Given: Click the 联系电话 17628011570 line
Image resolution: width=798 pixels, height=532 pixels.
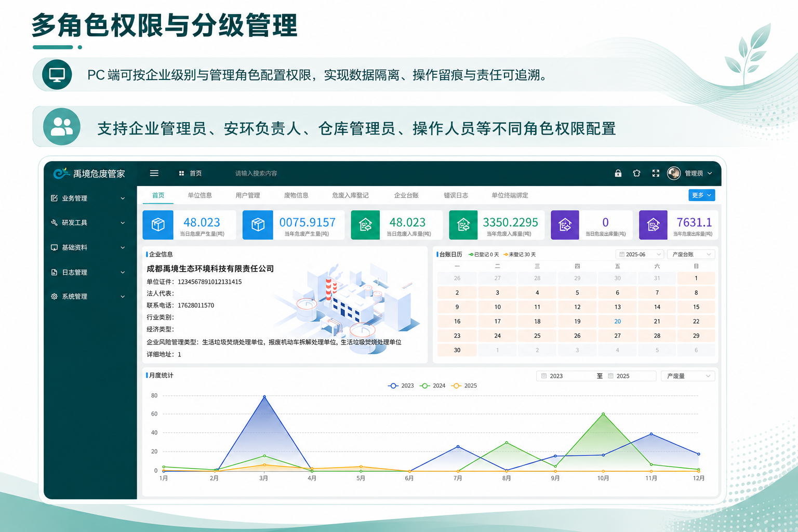Looking at the screenshot, I should [180, 305].
